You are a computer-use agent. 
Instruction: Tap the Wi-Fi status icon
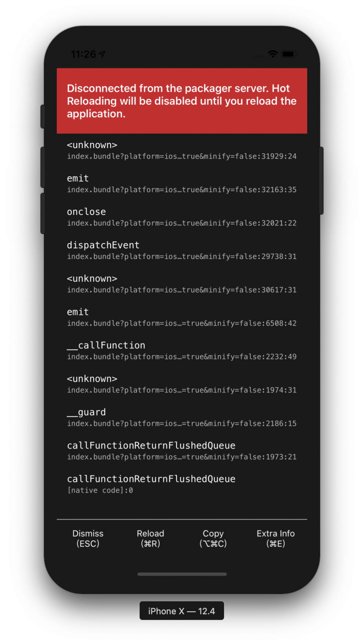(273, 54)
